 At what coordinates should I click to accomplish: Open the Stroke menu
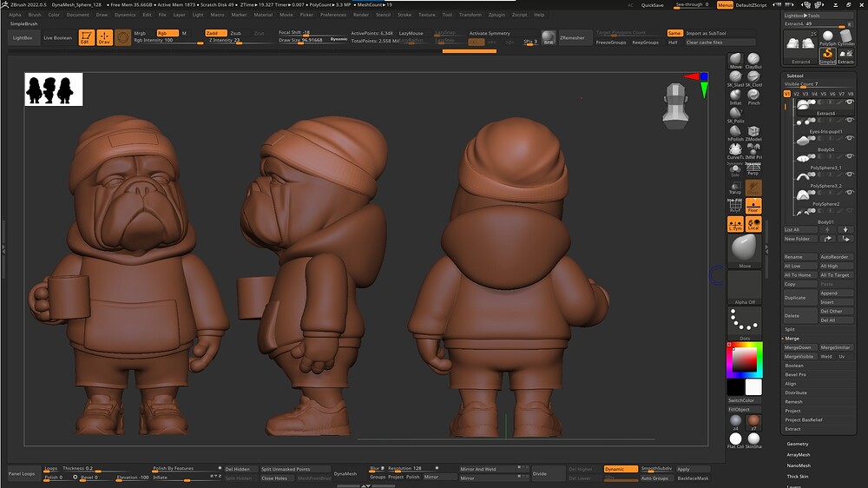[404, 15]
